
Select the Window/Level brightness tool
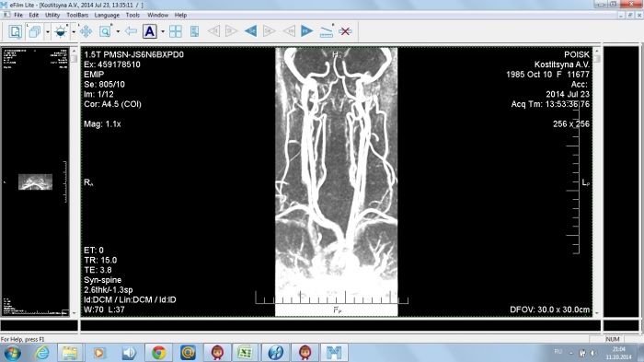point(61,31)
